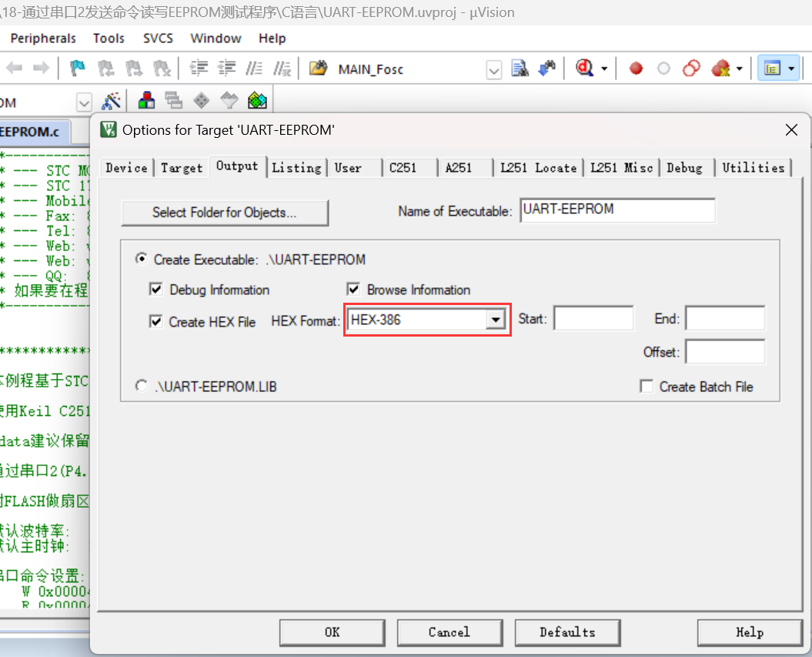Click the Manage Multi-Project Workspace icon
This screenshot has height=657, width=812.
173,100
